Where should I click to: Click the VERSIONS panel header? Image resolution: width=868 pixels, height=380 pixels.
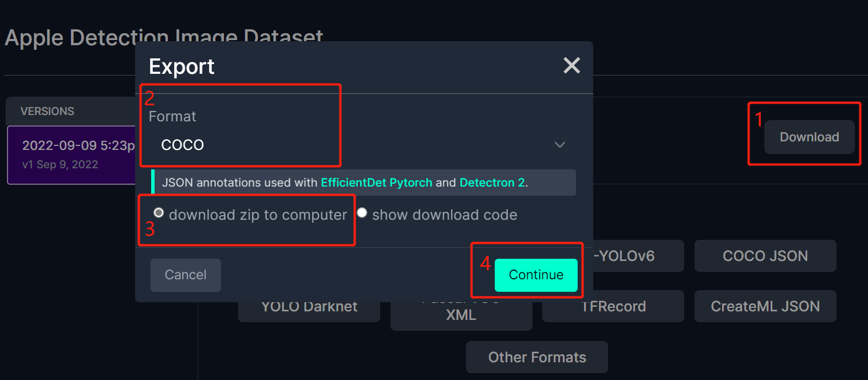[48, 111]
